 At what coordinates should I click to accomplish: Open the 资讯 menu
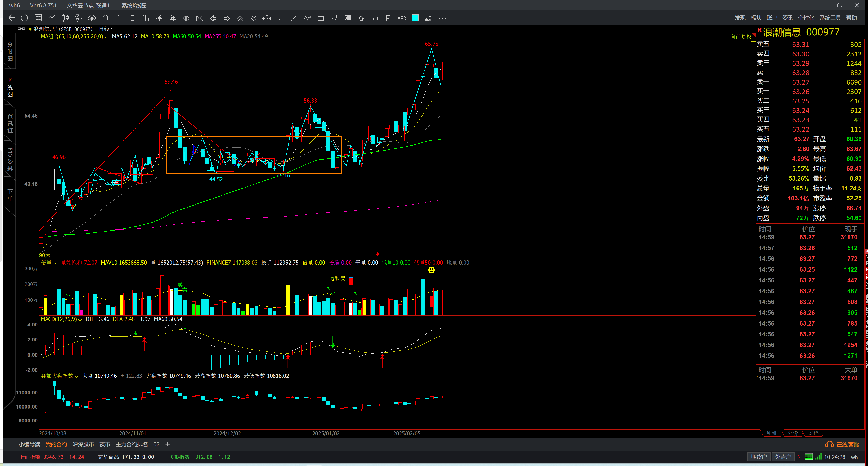pos(787,18)
